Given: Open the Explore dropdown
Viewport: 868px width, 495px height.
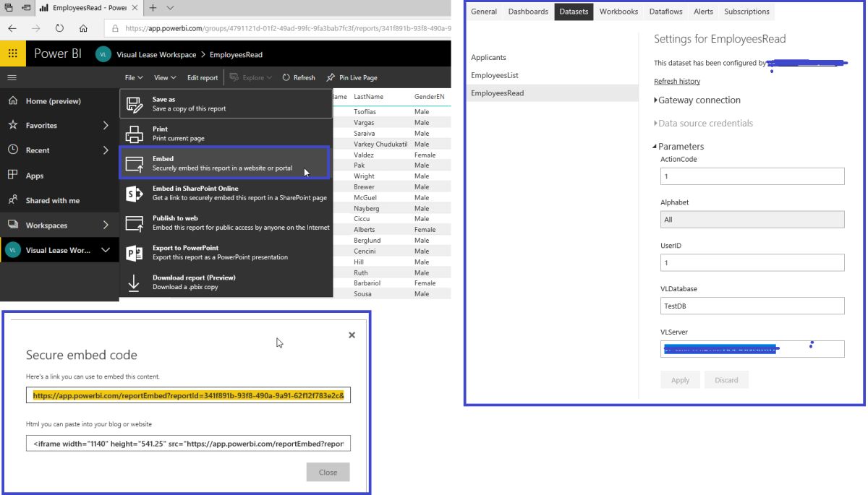Looking at the screenshot, I should tap(252, 77).
